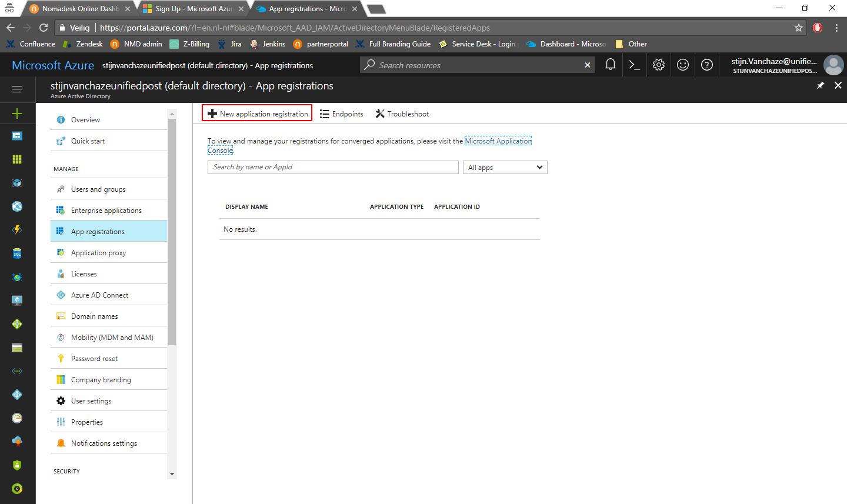
Task: Open the All apps filter dropdown
Action: 505,168
